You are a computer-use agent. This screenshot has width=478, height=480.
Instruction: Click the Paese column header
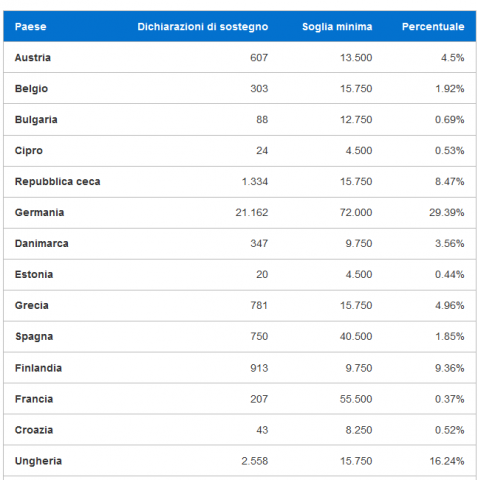[x=30, y=27]
